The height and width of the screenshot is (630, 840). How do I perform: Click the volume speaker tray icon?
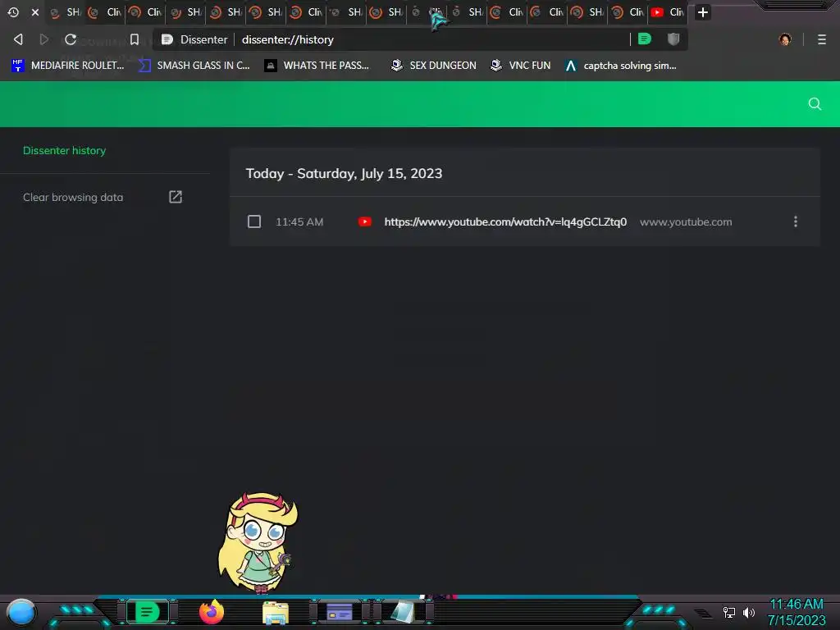point(749,612)
